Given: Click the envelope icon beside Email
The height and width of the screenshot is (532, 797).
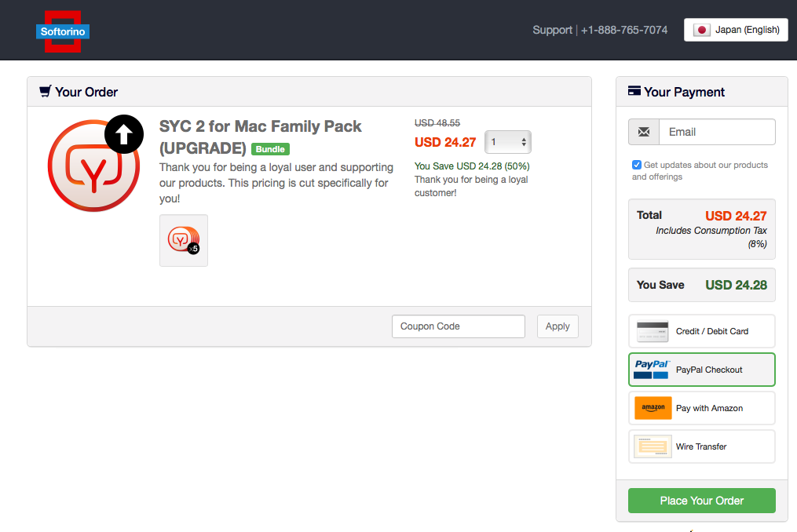Looking at the screenshot, I should pos(644,132).
